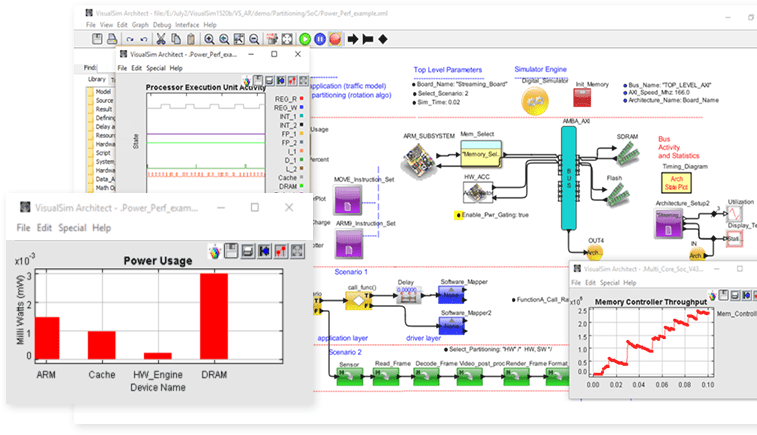Viewport: 757px width, 435px height.
Task: Select the Init_Memory red block
Action: (x=581, y=96)
